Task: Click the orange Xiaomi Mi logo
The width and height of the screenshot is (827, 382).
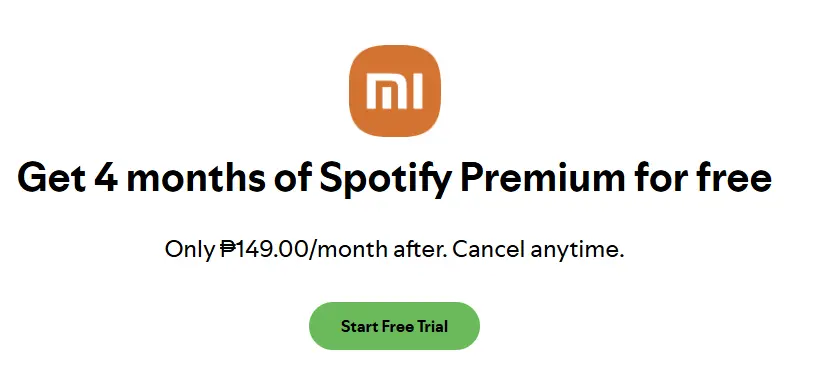Action: (395, 90)
